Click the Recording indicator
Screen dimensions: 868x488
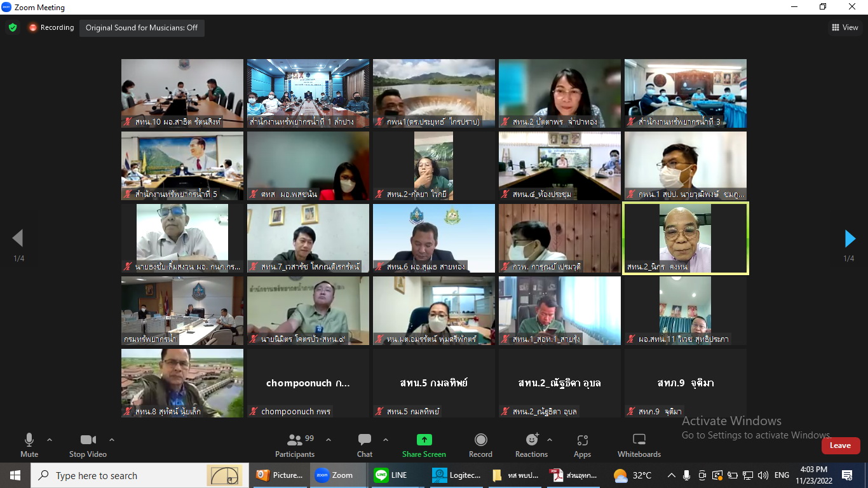pyautogui.click(x=51, y=28)
